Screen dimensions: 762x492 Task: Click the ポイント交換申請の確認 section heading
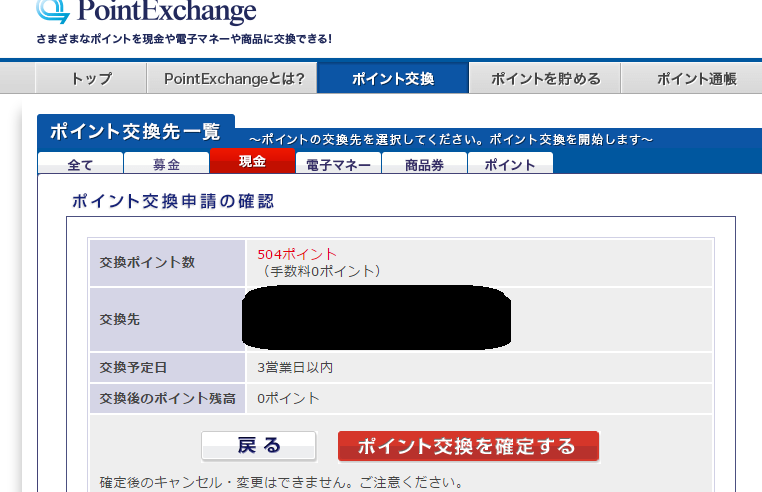(x=173, y=201)
